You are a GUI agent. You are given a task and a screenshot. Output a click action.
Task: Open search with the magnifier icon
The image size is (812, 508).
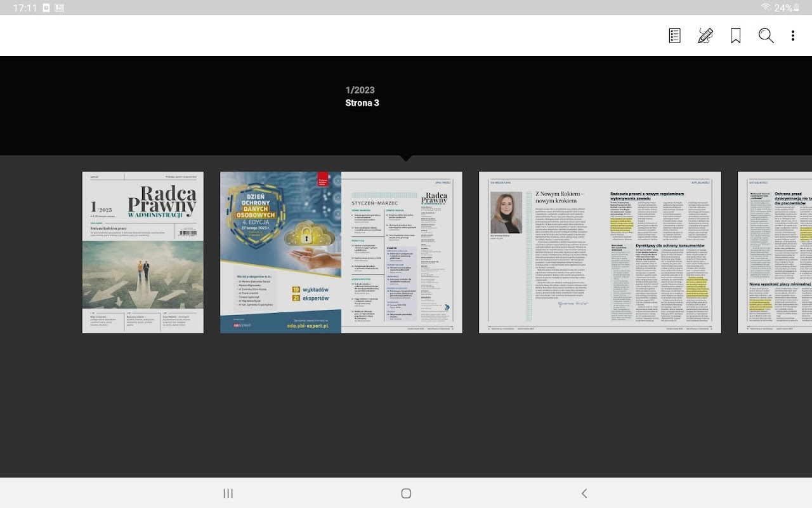pos(766,36)
